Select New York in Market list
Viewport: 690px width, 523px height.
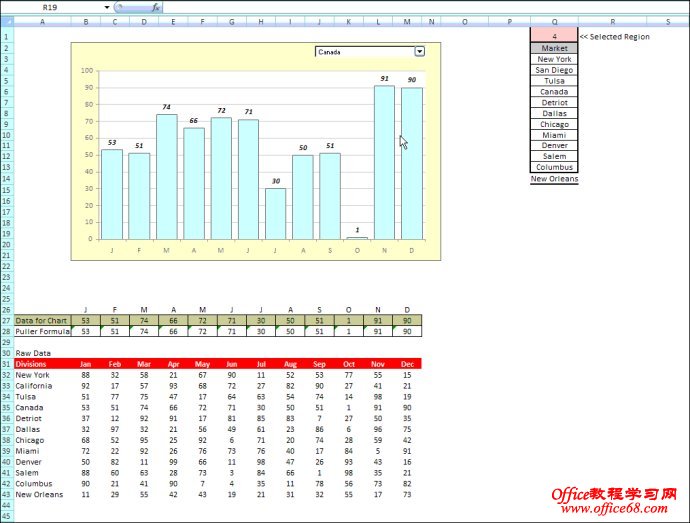click(x=554, y=59)
